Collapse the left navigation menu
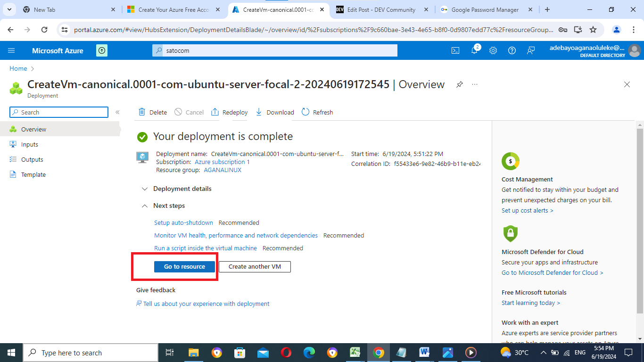The image size is (644, 362). click(x=117, y=112)
